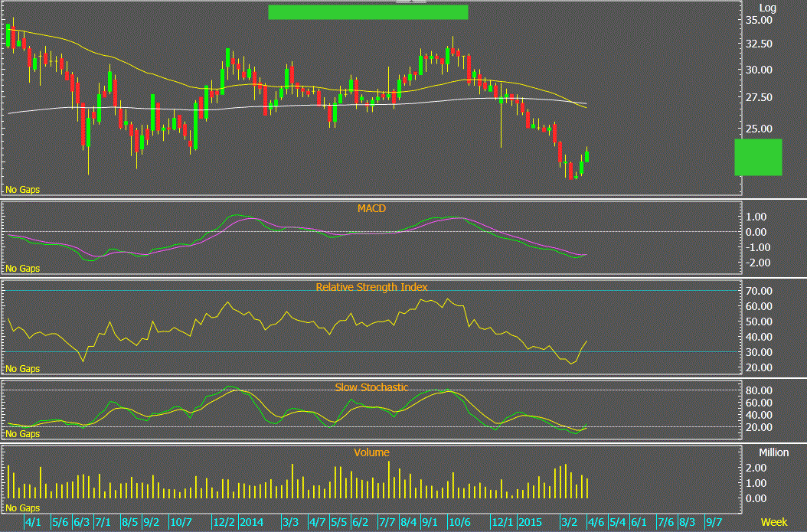Click the 5/5 date label
807x532 pixels.
(338, 523)
